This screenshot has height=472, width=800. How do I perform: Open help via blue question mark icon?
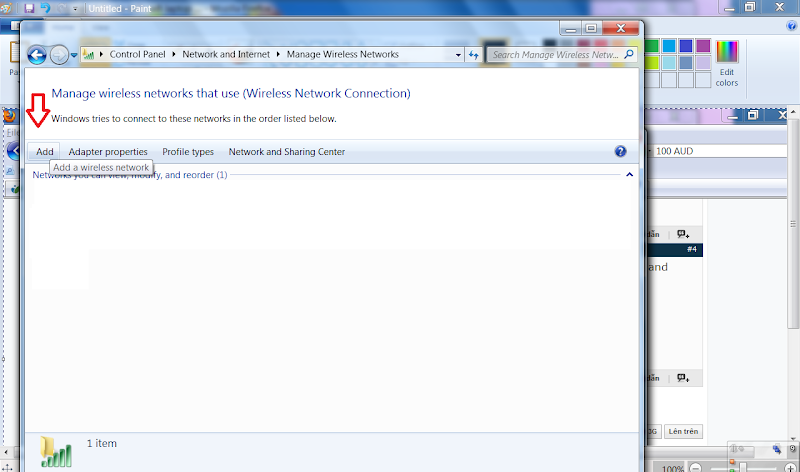[x=620, y=151]
